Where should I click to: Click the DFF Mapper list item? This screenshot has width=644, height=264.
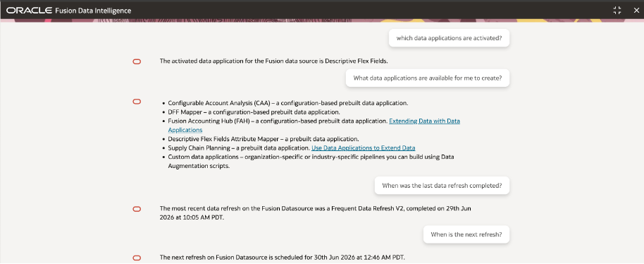click(254, 112)
